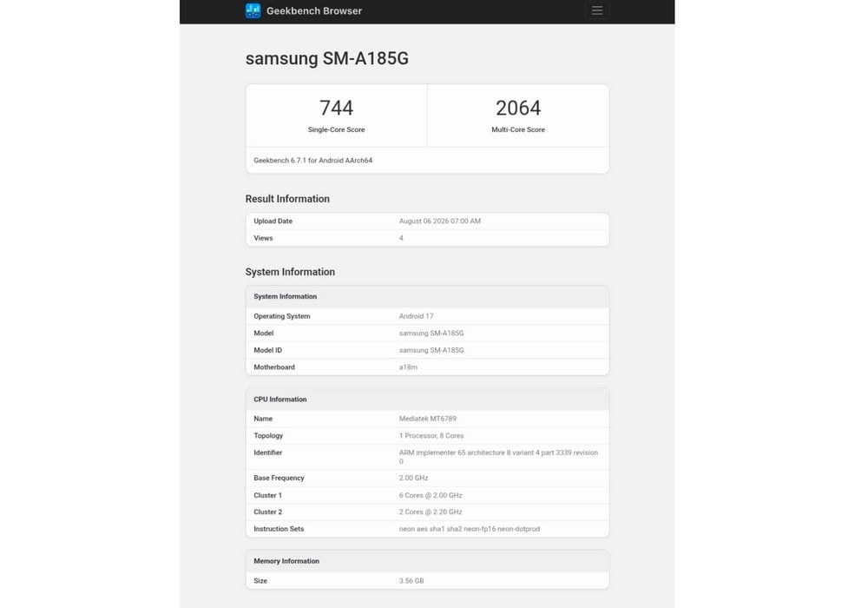Click the Geekbench Browser title link
868x608 pixels.
point(314,10)
